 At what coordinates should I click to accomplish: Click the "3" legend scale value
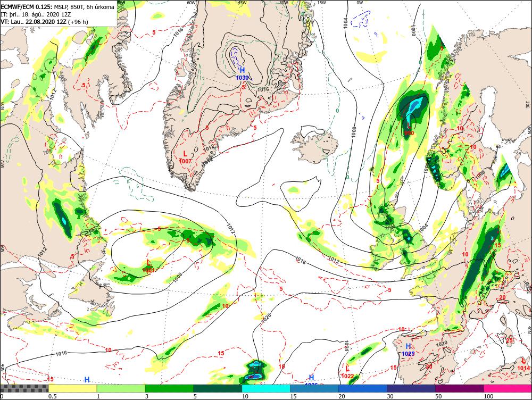147,396
